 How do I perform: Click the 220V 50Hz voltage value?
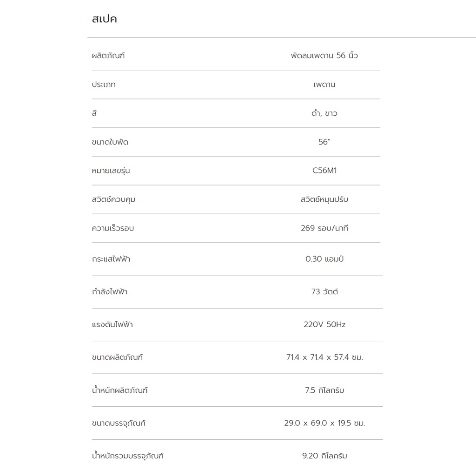click(324, 324)
